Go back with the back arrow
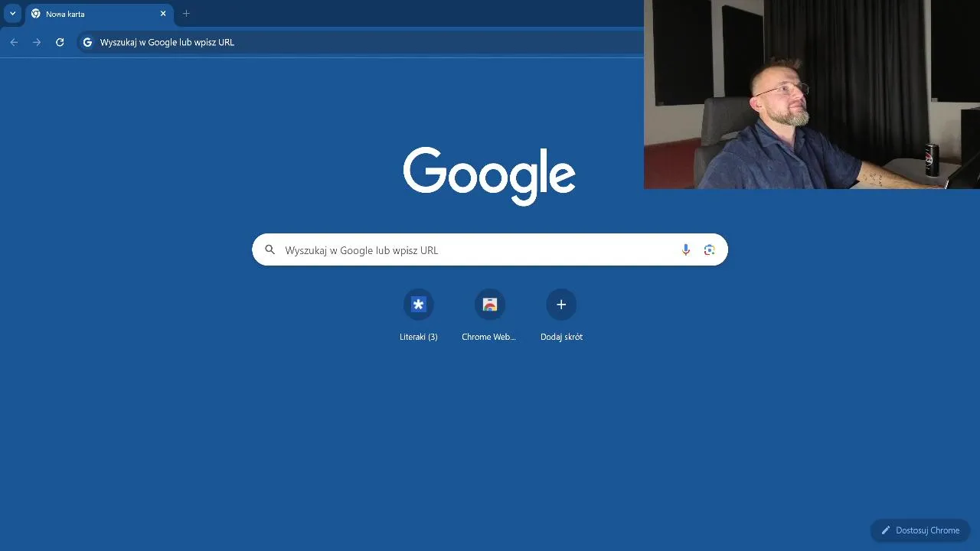This screenshot has height=551, width=980. click(14, 42)
